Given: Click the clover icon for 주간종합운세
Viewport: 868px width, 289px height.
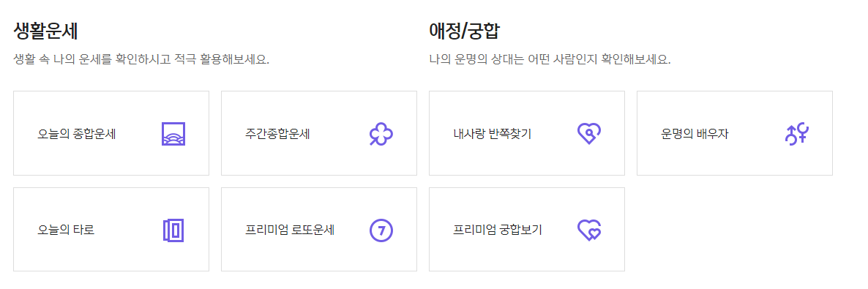Looking at the screenshot, I should coord(381,134).
